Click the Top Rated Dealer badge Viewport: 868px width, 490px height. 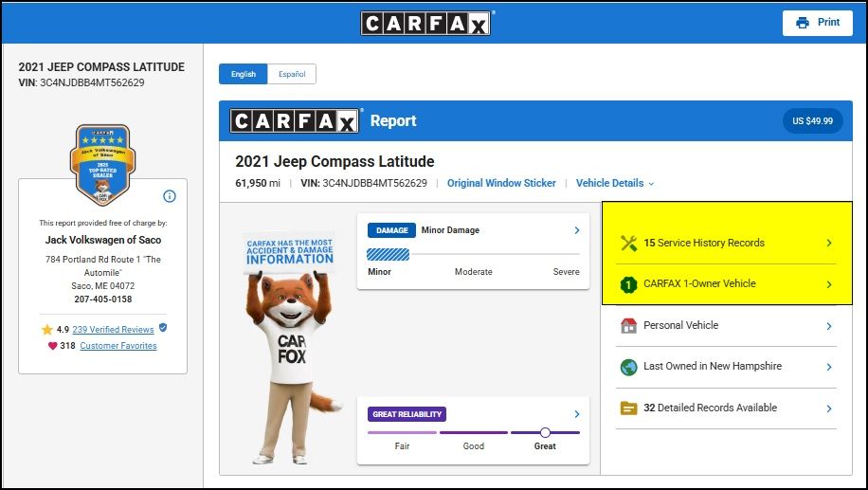[x=102, y=165]
